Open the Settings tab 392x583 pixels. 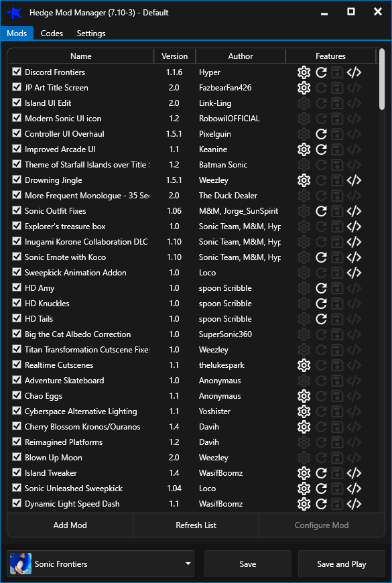click(90, 33)
